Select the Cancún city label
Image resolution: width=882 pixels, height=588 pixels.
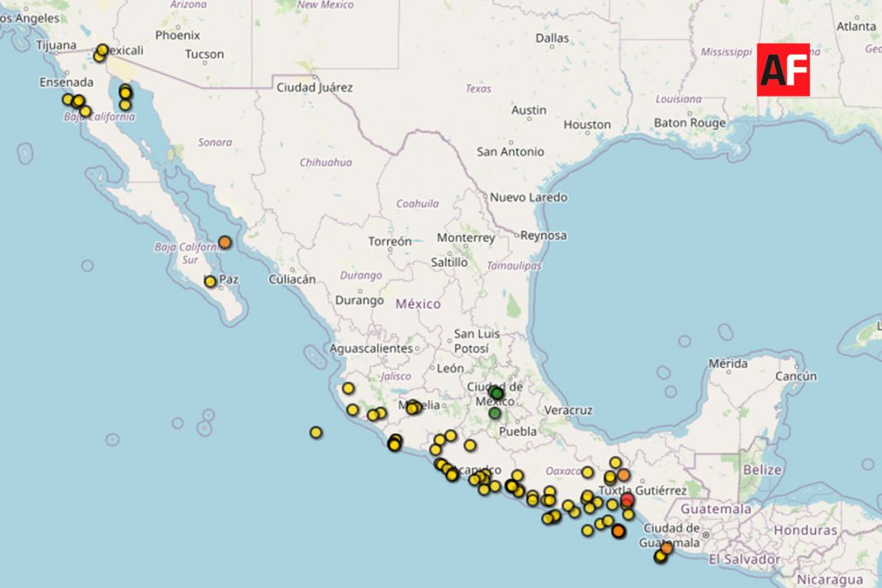(795, 377)
